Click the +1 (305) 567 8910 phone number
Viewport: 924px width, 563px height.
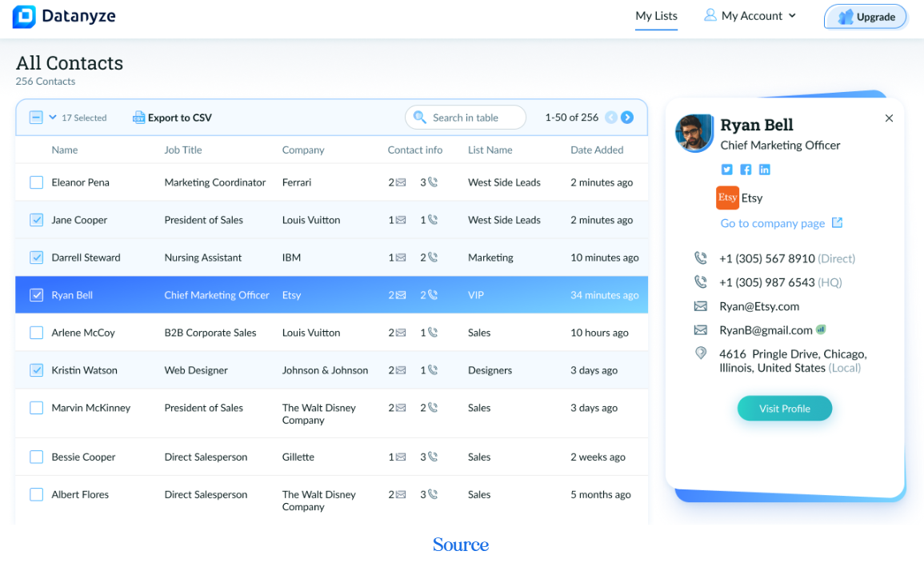click(x=766, y=258)
